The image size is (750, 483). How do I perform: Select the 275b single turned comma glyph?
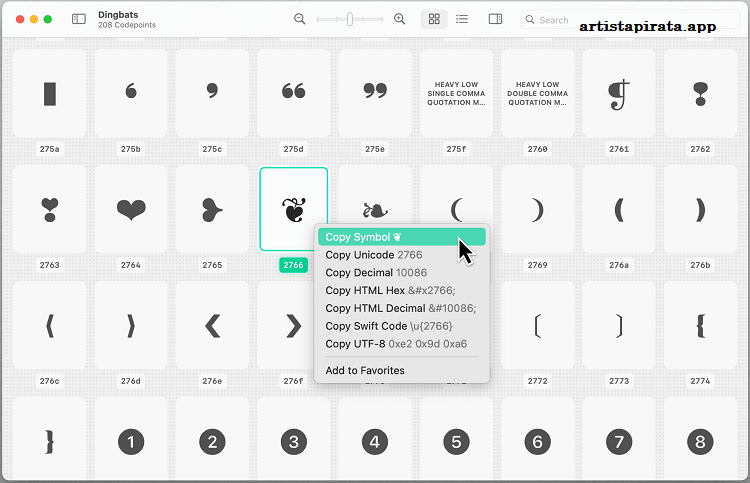click(131, 94)
